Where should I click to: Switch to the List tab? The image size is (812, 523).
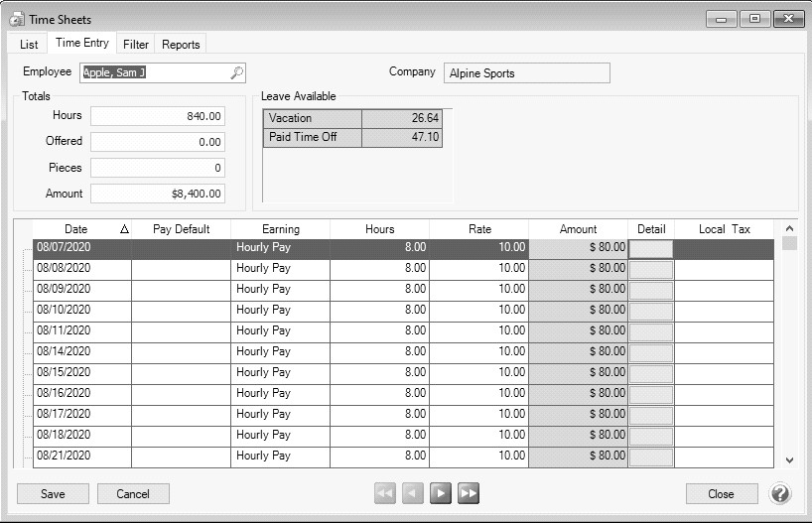pyautogui.click(x=29, y=45)
